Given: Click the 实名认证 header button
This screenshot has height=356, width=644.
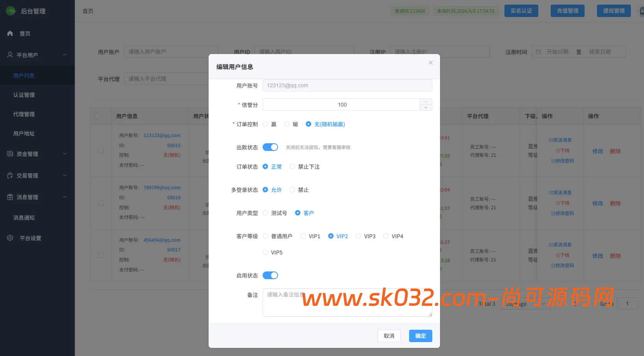Looking at the screenshot, I should [x=521, y=11].
